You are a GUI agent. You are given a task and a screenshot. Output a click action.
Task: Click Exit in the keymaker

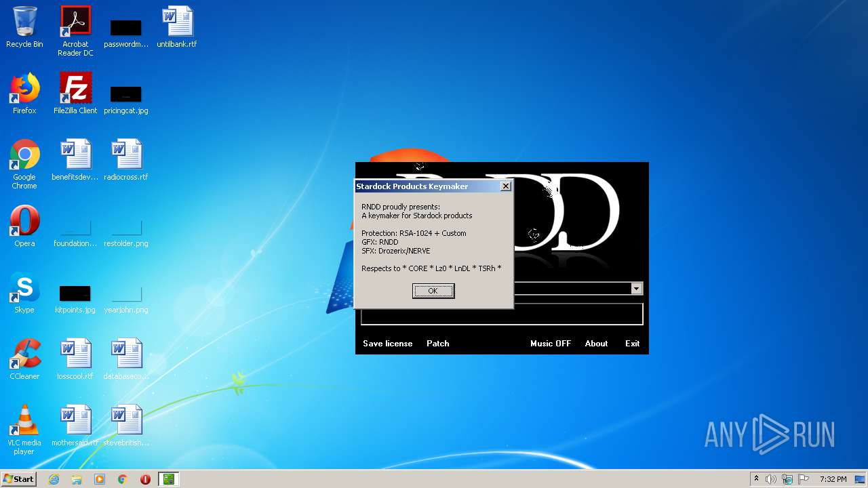pyautogui.click(x=633, y=344)
